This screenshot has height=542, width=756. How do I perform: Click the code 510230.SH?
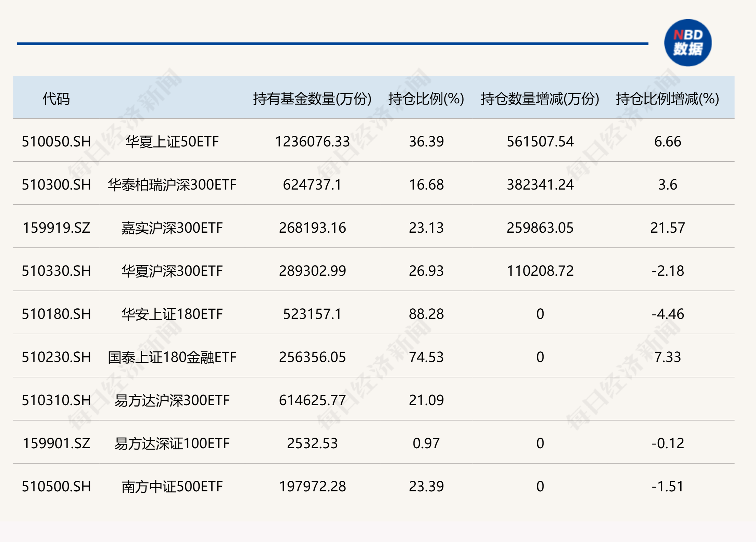click(x=56, y=357)
